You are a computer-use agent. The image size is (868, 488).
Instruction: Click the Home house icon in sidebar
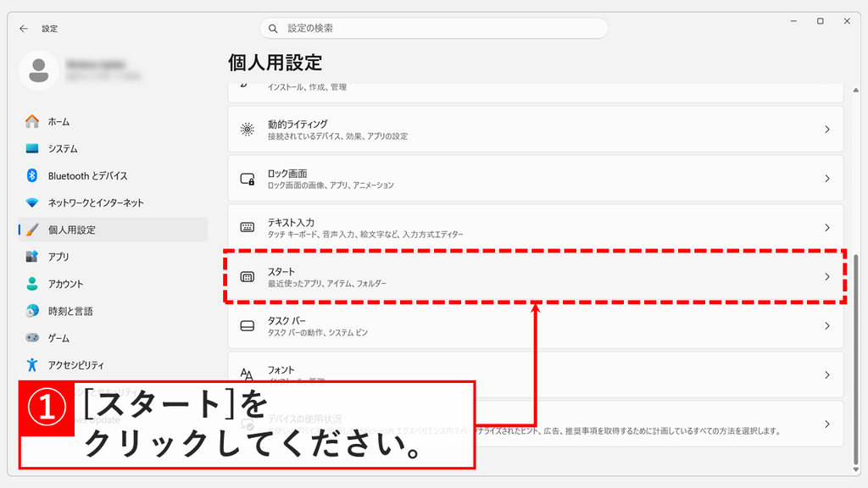tap(32, 122)
